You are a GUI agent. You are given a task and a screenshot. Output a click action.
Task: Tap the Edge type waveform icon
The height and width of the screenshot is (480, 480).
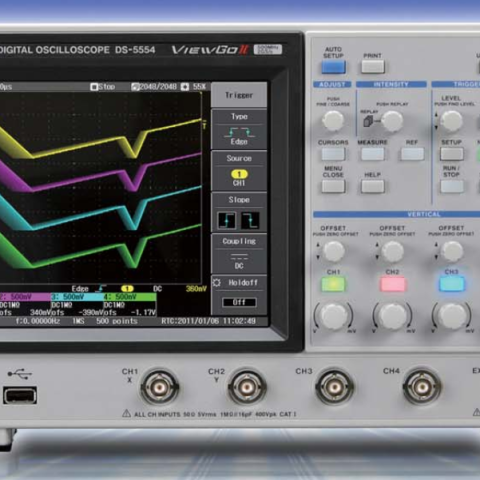pyautogui.click(x=239, y=133)
